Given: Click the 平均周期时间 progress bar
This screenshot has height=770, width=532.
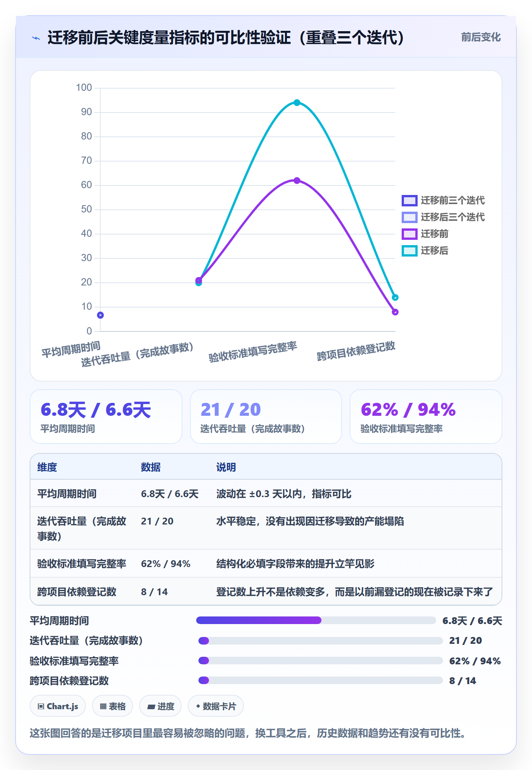Looking at the screenshot, I should click(316, 620).
